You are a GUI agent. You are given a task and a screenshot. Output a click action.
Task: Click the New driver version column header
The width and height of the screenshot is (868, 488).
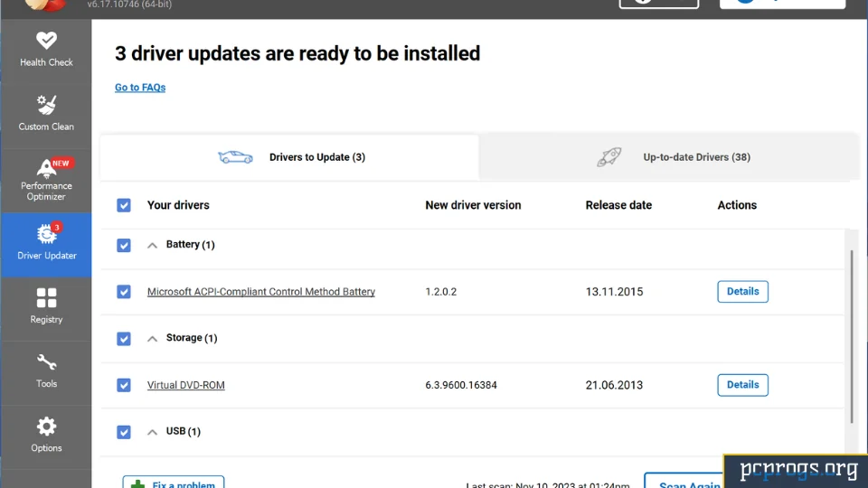pyautogui.click(x=473, y=205)
